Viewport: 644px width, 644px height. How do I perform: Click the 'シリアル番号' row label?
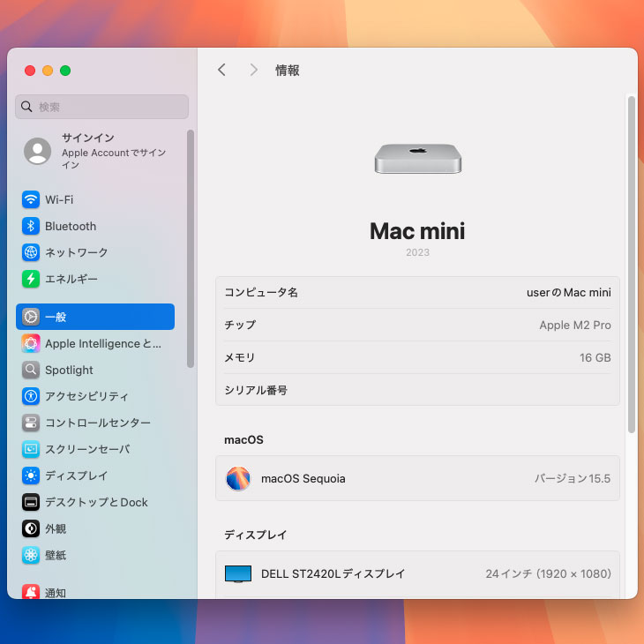(x=256, y=390)
